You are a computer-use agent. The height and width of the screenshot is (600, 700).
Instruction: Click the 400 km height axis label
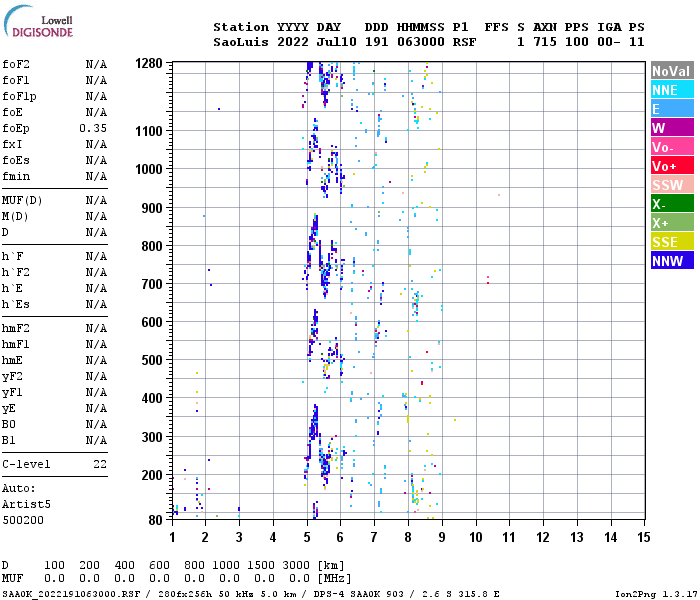(152, 398)
